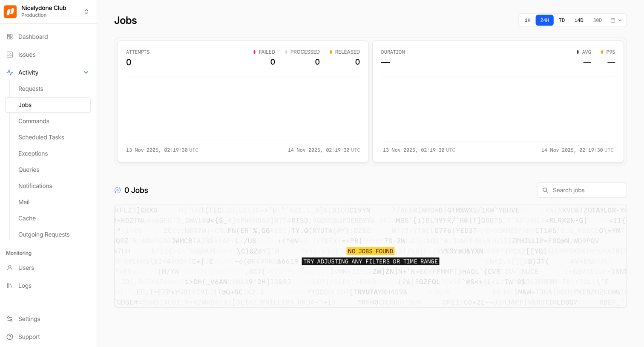Viewport: 644px width, 347px height.
Task: Select the 14D time range
Action: tap(579, 20)
